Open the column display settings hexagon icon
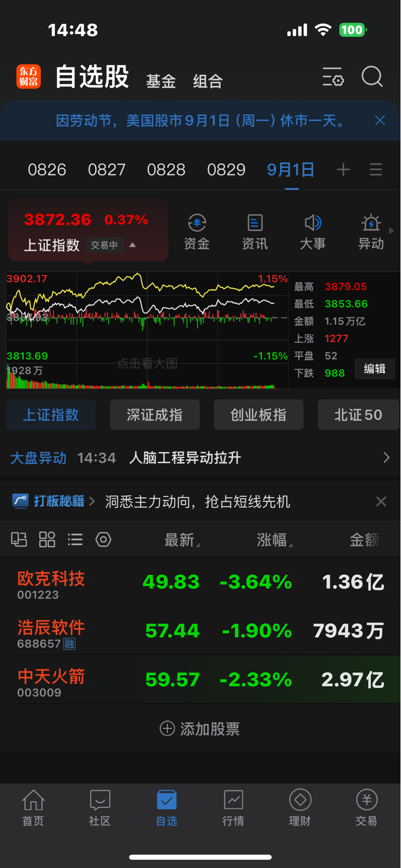Screen dimensions: 401x868 coord(103,540)
